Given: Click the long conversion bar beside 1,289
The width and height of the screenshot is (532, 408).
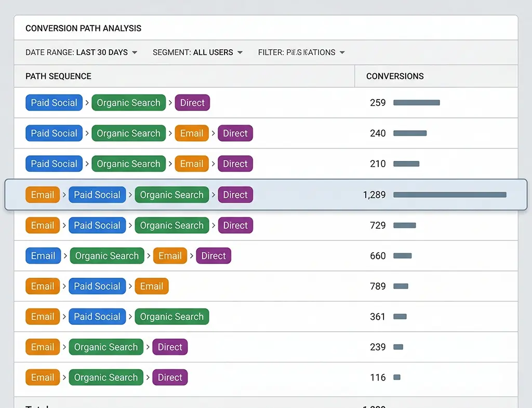Looking at the screenshot, I should pyautogui.click(x=450, y=195).
